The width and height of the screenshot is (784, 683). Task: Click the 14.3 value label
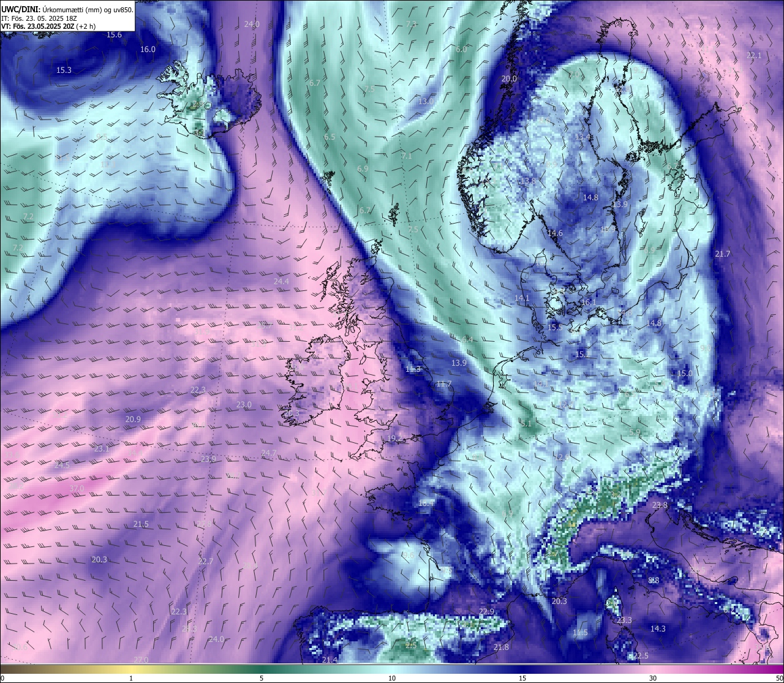point(658,629)
